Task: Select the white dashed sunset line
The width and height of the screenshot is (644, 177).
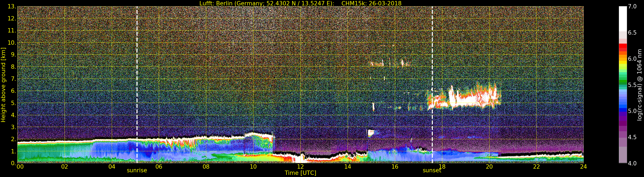Action: 432,85
